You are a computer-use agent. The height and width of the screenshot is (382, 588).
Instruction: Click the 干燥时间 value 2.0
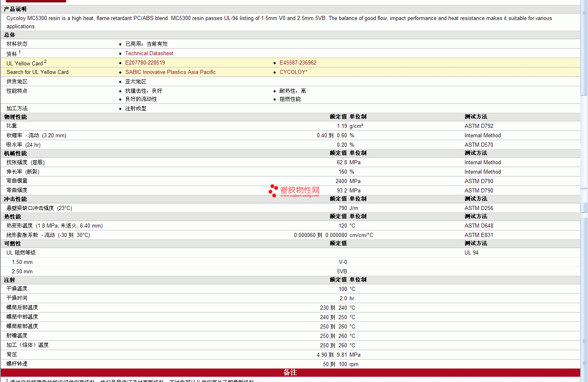(x=343, y=299)
